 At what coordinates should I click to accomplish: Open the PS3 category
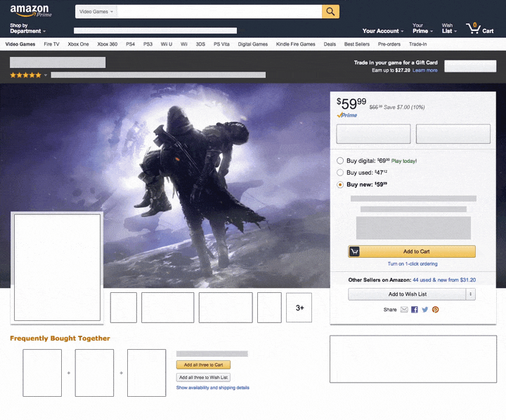[148, 44]
